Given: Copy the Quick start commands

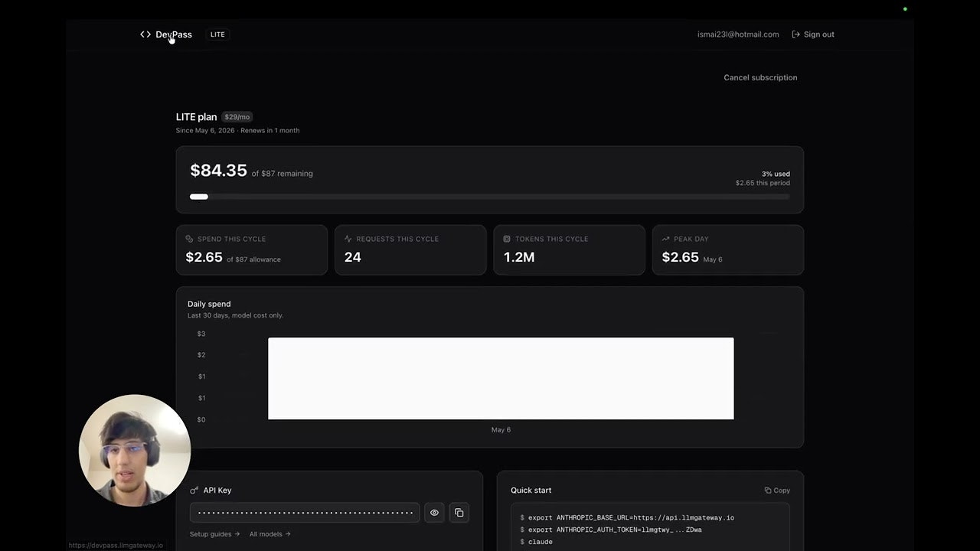Looking at the screenshot, I should (x=777, y=491).
